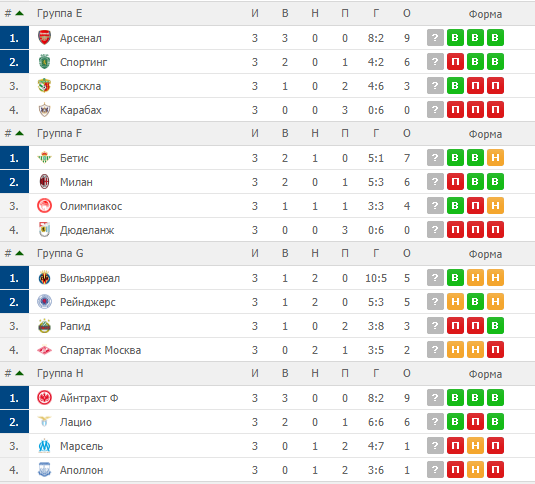Click the Villarreal club crest icon
Viewport: 535px width, 484px height.
(x=44, y=278)
